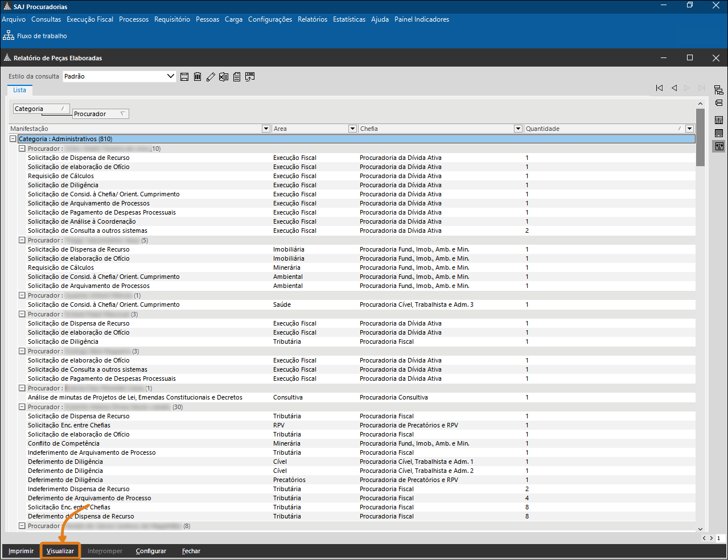Viewport: 728px width, 560px height.
Task: Click the expand-all tree icon on right sidebar
Action: [x=719, y=90]
